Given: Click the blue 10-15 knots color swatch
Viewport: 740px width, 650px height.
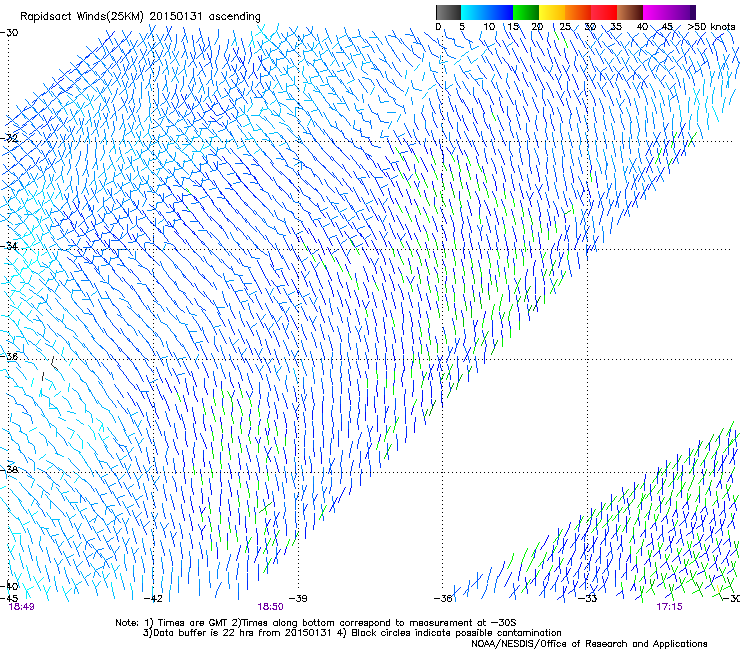Looking at the screenshot, I should 500,12.
